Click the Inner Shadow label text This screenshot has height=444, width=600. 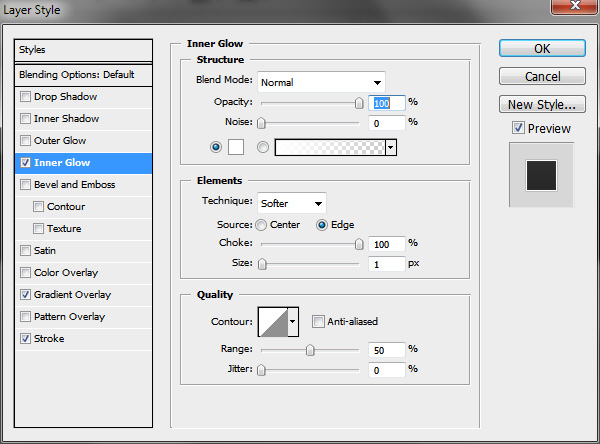67,119
